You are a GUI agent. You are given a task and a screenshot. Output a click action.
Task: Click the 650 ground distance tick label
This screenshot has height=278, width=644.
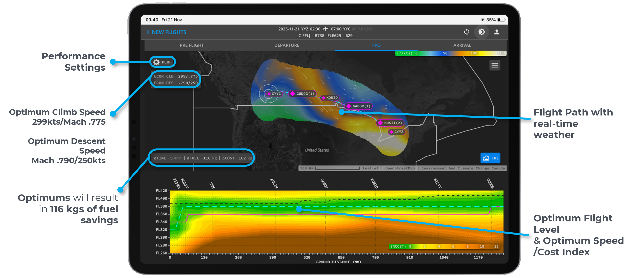coord(341,258)
